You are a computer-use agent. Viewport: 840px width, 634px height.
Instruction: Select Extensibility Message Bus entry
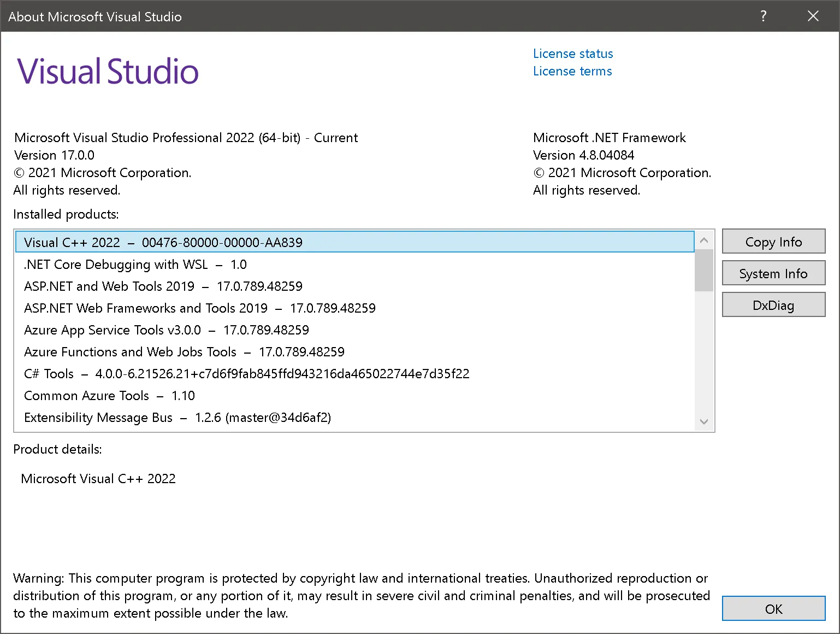(x=355, y=418)
